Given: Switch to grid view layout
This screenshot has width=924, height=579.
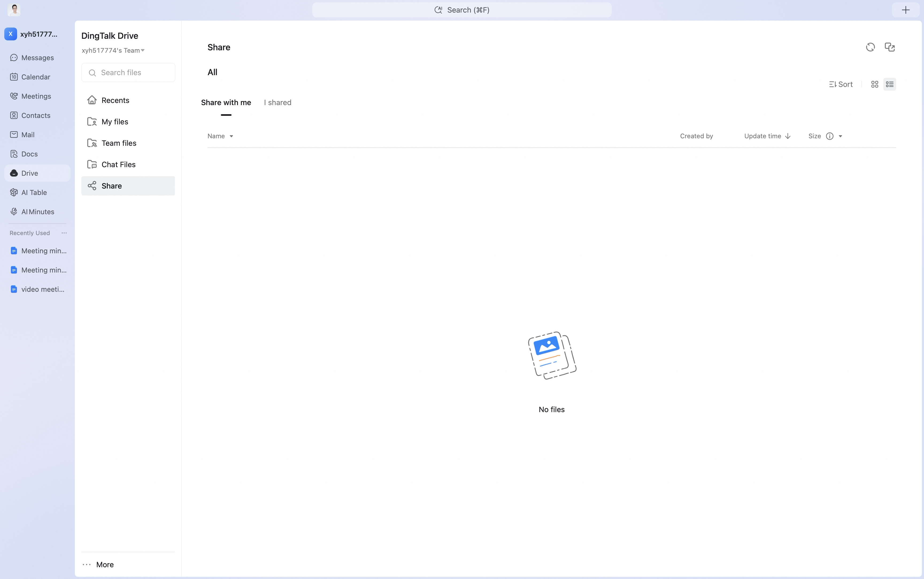Looking at the screenshot, I should pyautogui.click(x=875, y=84).
